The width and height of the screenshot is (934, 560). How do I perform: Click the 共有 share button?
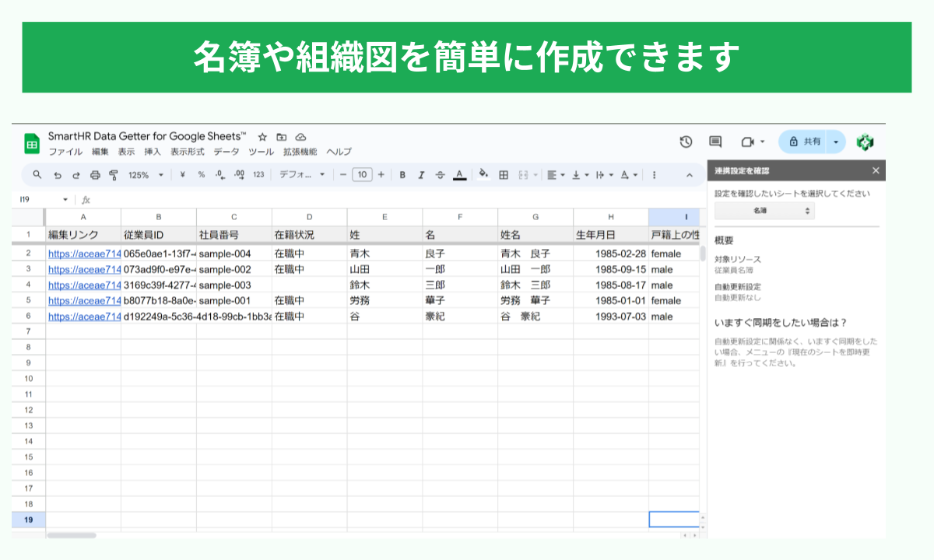(805, 142)
